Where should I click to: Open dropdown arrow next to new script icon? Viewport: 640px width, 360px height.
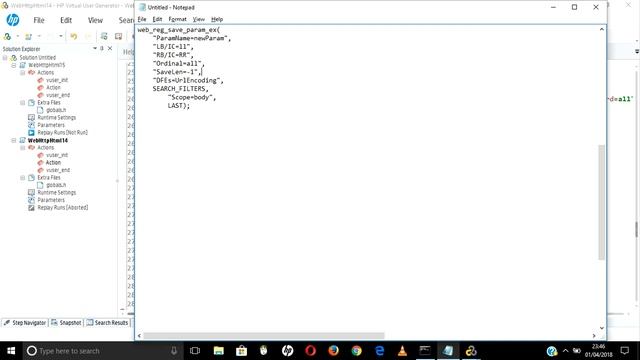tap(18, 36)
